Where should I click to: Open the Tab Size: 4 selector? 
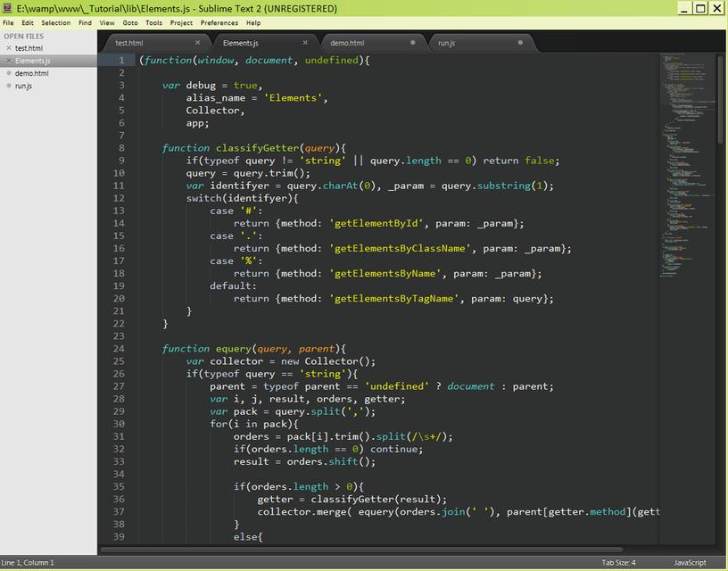618,562
